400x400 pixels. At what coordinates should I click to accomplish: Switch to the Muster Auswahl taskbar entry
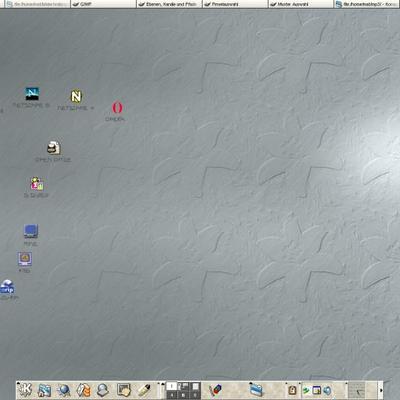click(x=301, y=4)
